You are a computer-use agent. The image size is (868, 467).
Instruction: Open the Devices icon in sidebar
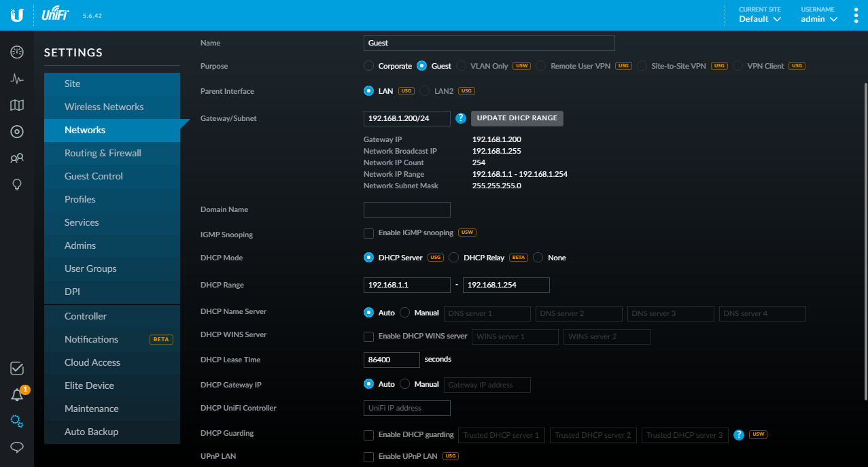point(17,132)
